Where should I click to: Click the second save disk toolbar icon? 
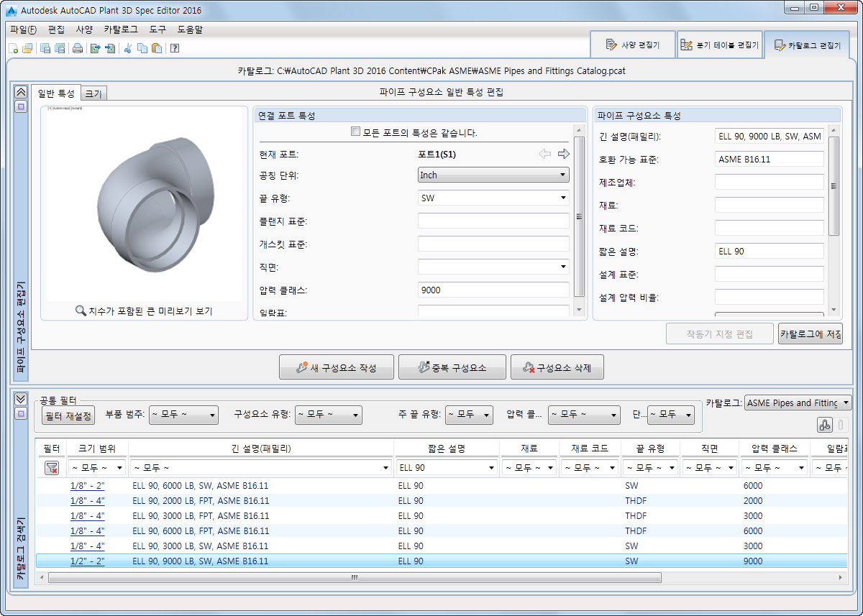pyautogui.click(x=60, y=48)
